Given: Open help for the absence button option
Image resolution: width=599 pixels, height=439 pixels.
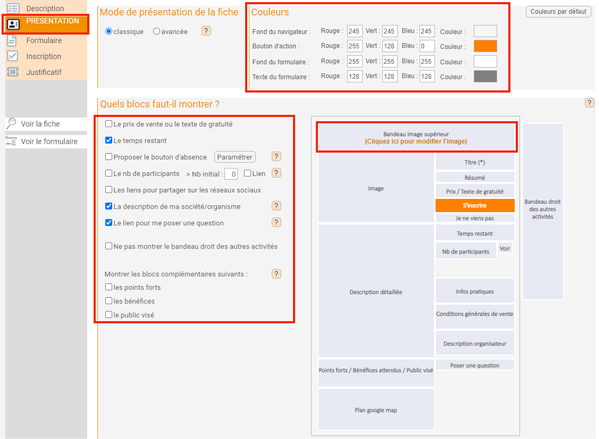Looking at the screenshot, I should coord(276,156).
